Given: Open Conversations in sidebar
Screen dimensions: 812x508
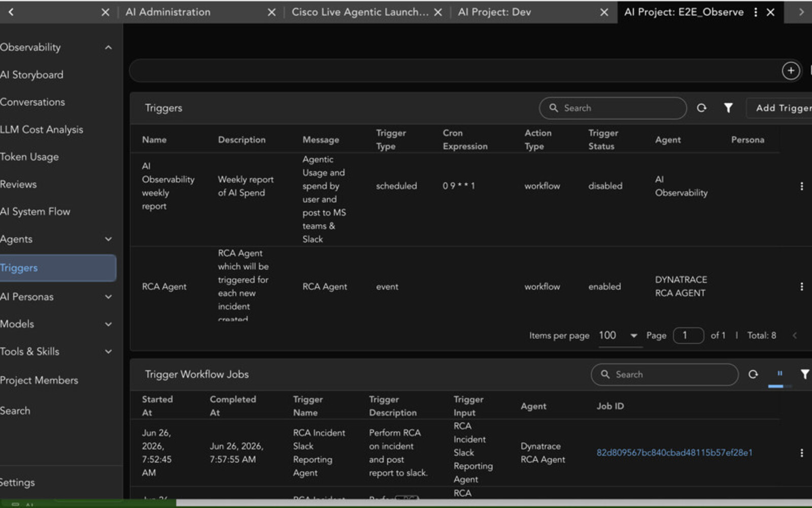Looking at the screenshot, I should tap(32, 102).
